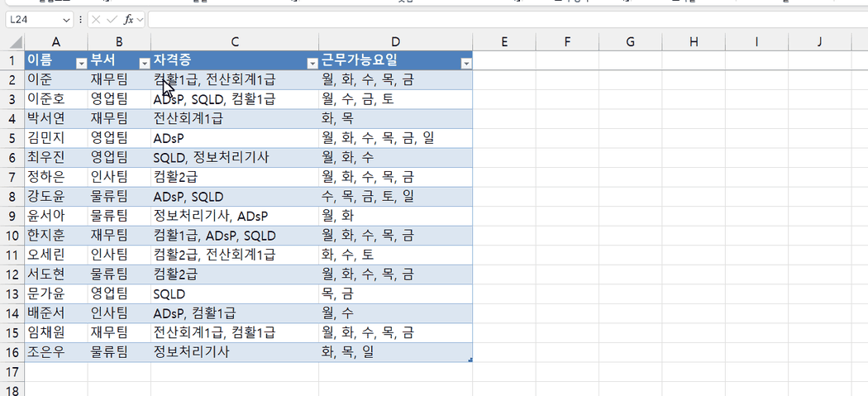Open the 근무가능요일 column filter dropdown

point(465,64)
